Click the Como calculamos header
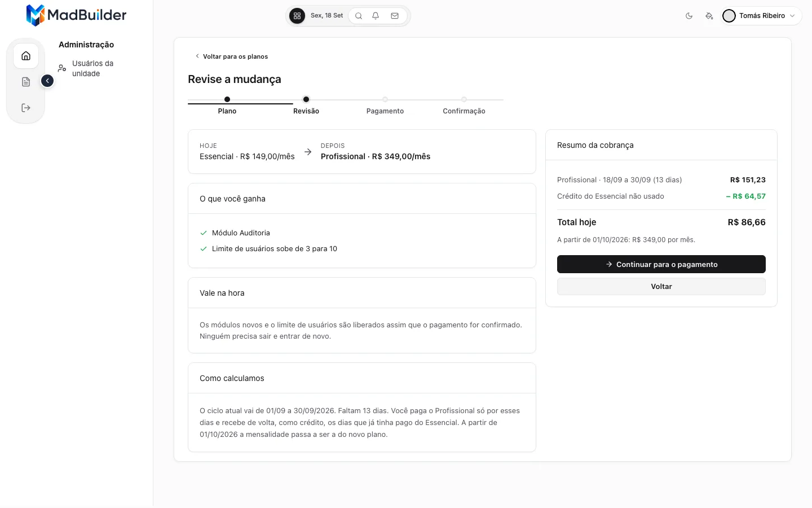The image size is (812, 508). pos(232,378)
